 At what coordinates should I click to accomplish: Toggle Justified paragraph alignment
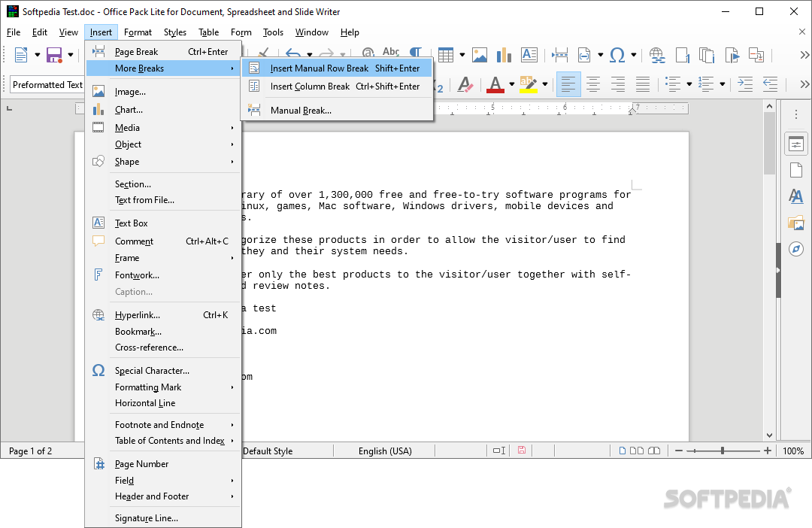[x=643, y=84]
